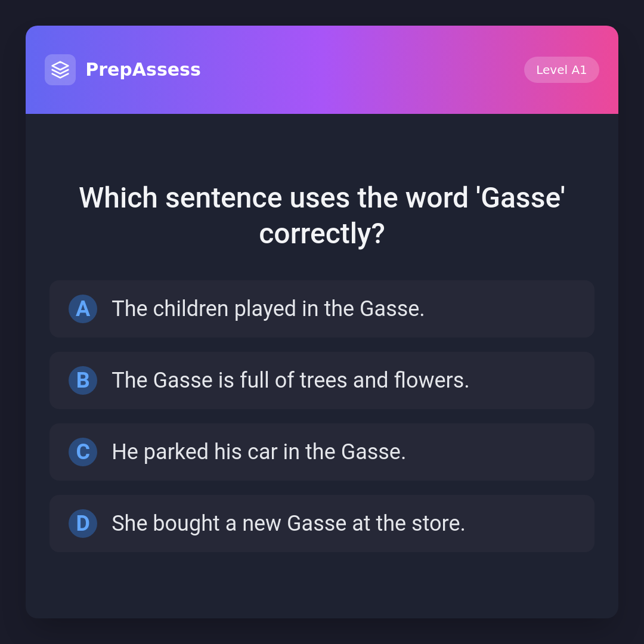The height and width of the screenshot is (644, 644).
Task: Click the word 'correctly?' in the question
Action: click(322, 234)
